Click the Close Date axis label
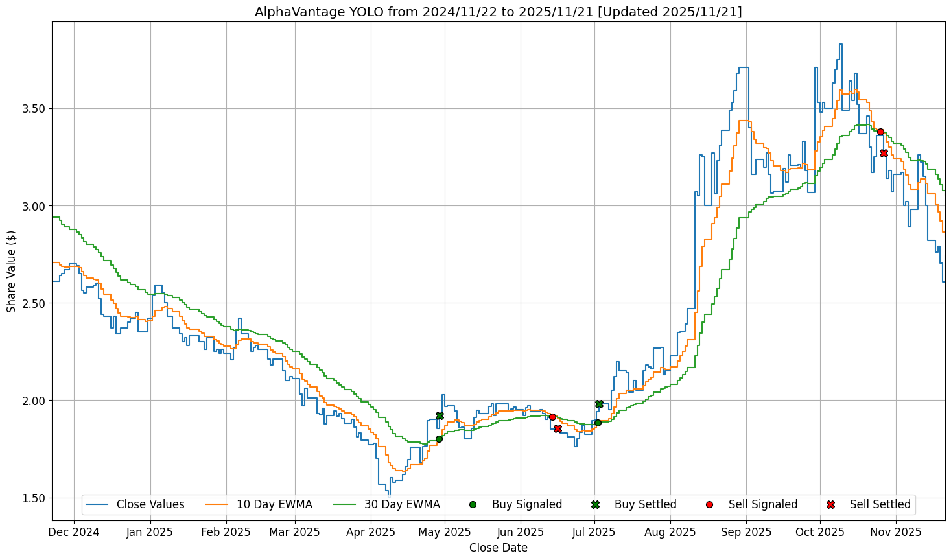This screenshot has width=951, height=560. (x=498, y=548)
